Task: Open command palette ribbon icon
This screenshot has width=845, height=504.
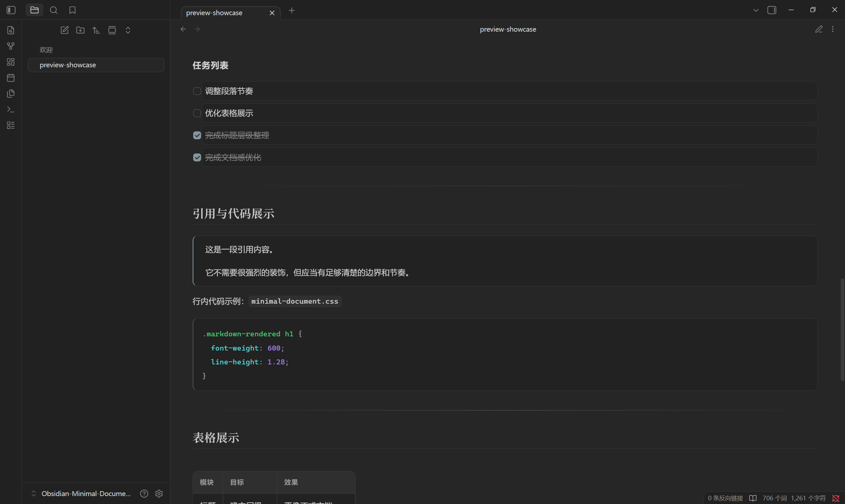Action: point(11,109)
